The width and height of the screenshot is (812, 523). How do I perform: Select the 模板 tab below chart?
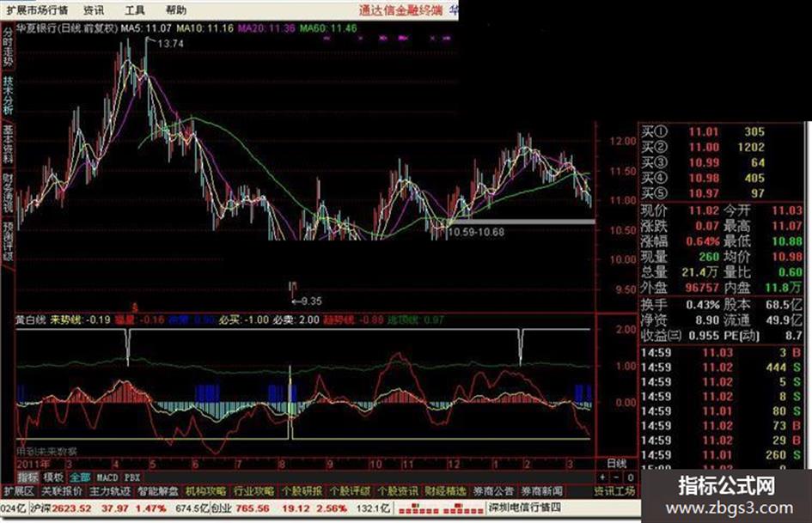point(54,477)
